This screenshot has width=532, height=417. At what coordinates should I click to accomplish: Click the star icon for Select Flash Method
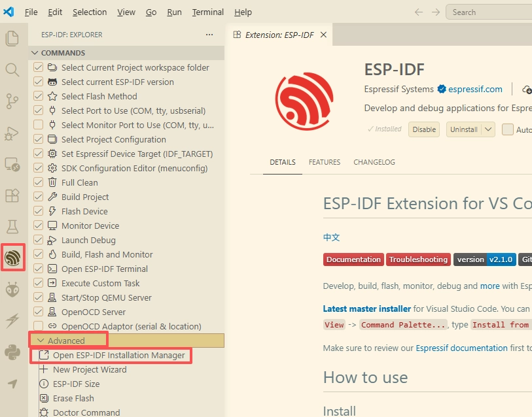coord(52,96)
